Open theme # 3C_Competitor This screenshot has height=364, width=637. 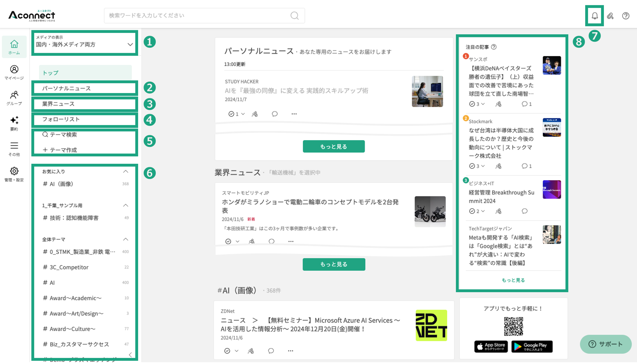tap(85, 267)
